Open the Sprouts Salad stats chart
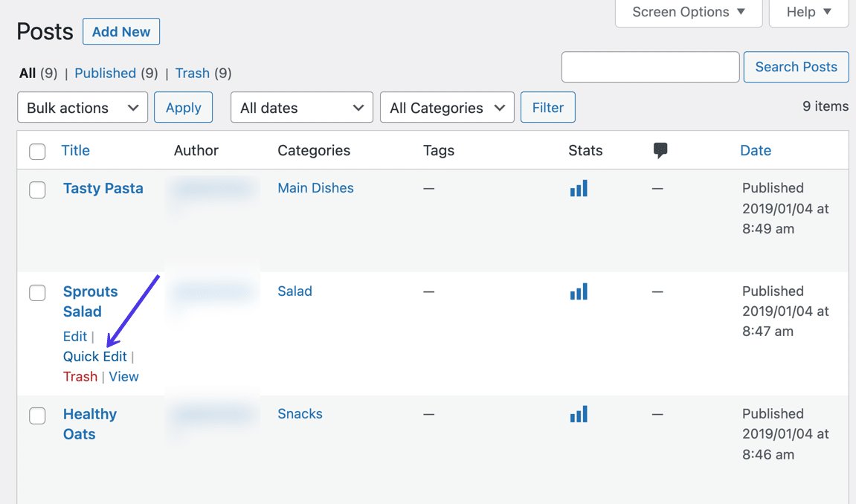Screen dimensions: 856x504 pos(579,291)
